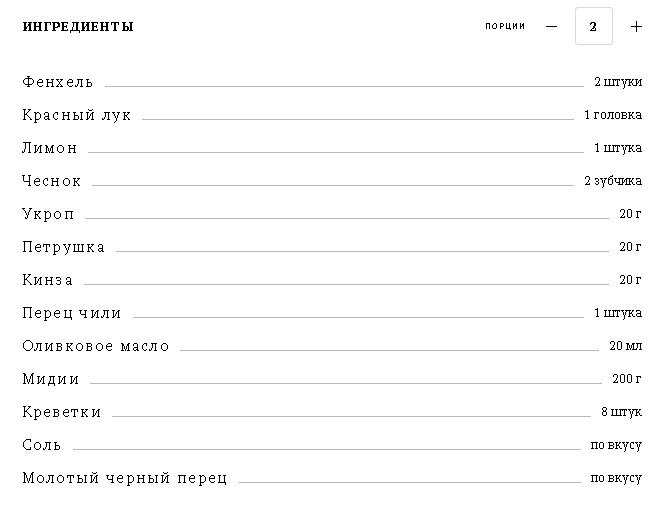Click the 8 штук quantity for Креветки
Image resolution: width=666 pixels, height=518 pixels.
pos(621,411)
